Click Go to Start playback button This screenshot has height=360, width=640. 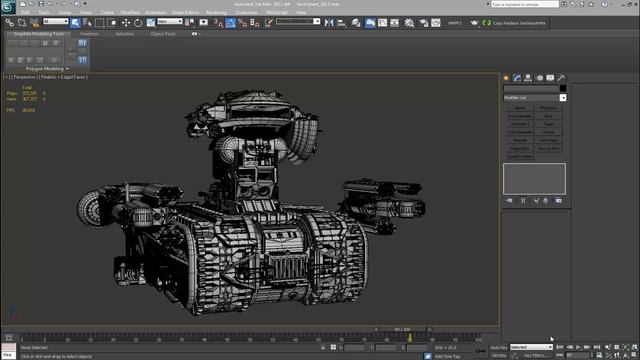click(x=560, y=347)
